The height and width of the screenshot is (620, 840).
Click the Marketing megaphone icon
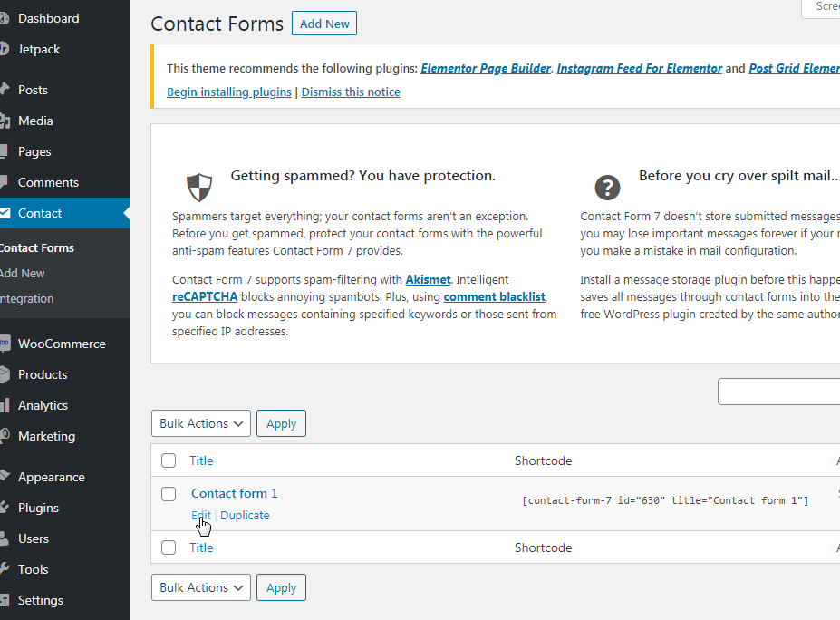pos(5,436)
